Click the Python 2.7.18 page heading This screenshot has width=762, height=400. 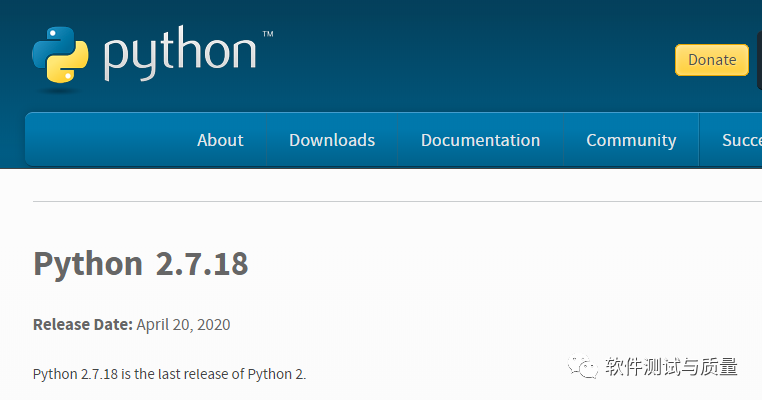click(x=140, y=264)
